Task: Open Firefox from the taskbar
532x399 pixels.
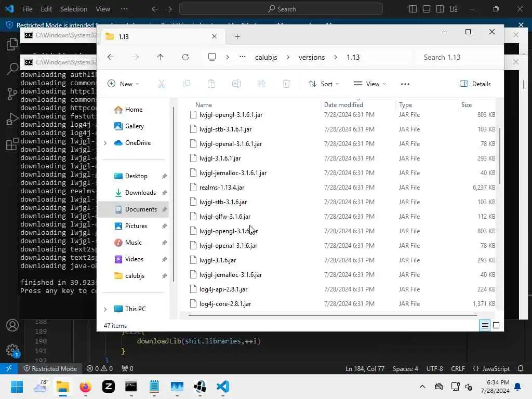Action: (x=86, y=387)
